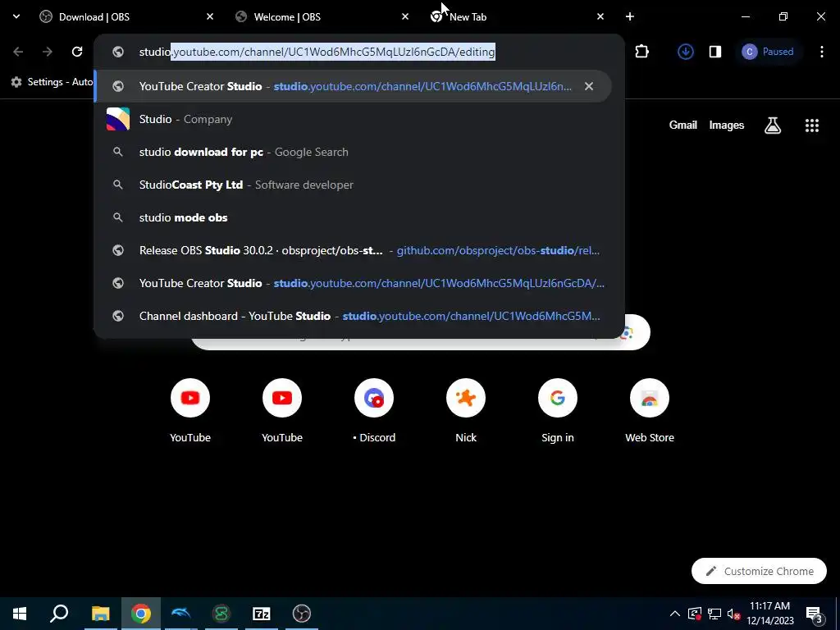Remove the first YouTube Creator Studio suggestion
The image size is (840, 630).
click(589, 85)
